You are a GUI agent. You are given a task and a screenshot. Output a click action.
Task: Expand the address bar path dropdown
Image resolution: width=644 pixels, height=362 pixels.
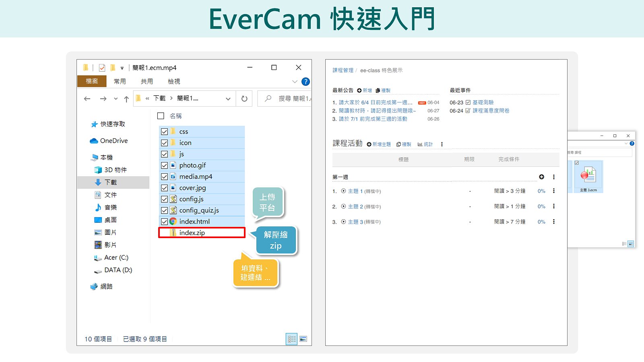point(228,99)
